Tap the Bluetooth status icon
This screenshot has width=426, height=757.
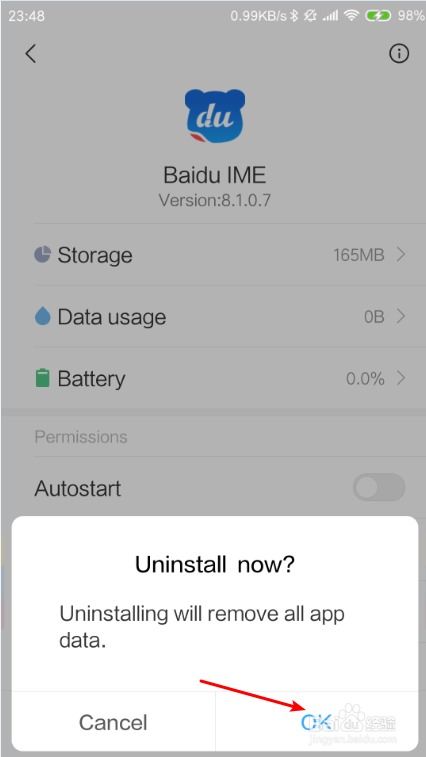click(x=294, y=16)
